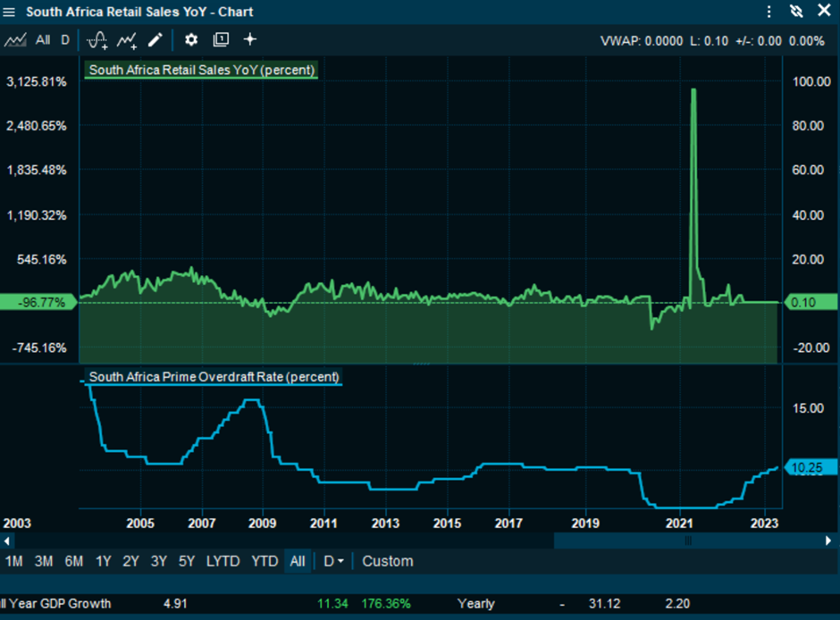Click the green -96.77% left axis tag

pos(38,303)
